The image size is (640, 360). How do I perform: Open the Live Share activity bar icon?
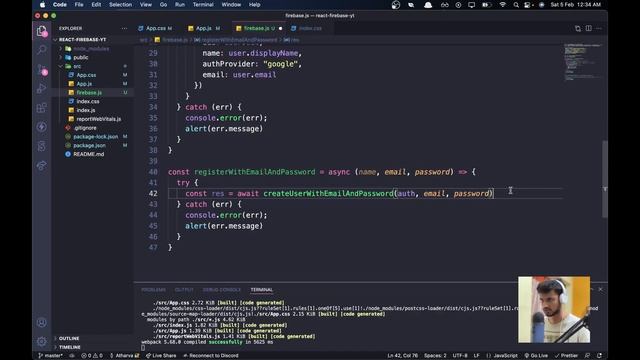click(42, 165)
